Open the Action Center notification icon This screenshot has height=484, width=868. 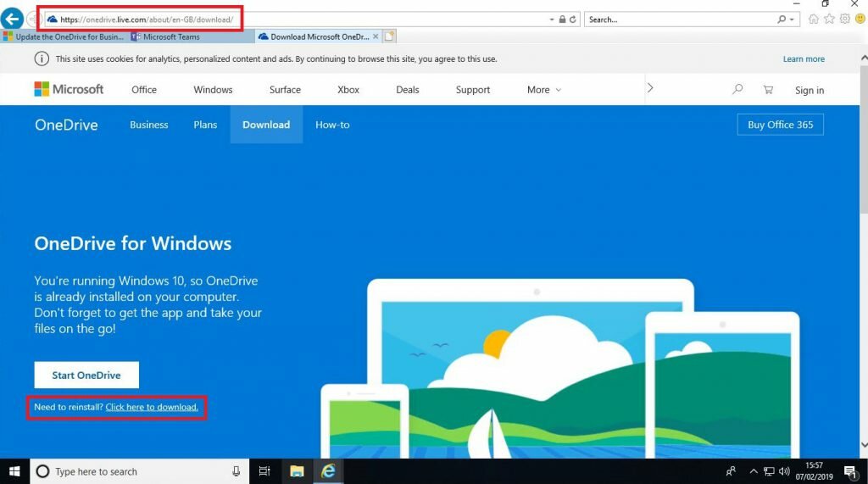click(x=851, y=471)
